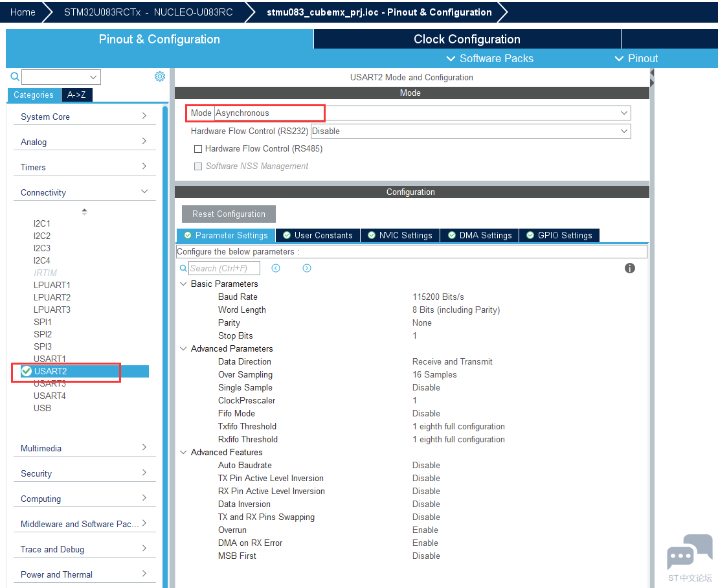Select SPI1 peripheral
This screenshot has height=588, width=718.
click(x=43, y=322)
